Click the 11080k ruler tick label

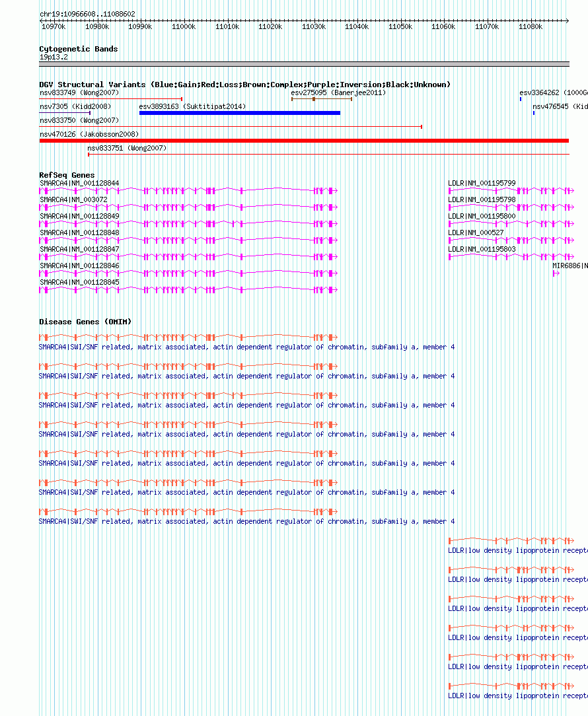tap(531, 27)
